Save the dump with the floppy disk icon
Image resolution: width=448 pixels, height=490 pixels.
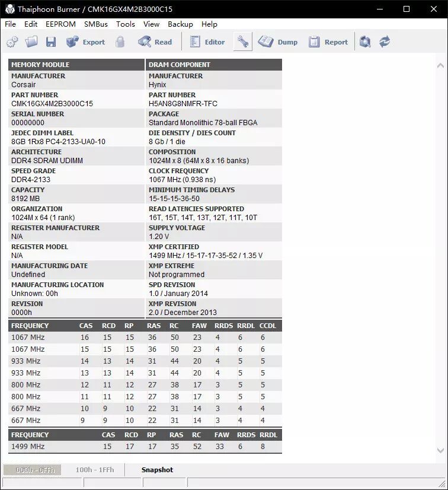pyautogui.click(x=50, y=42)
